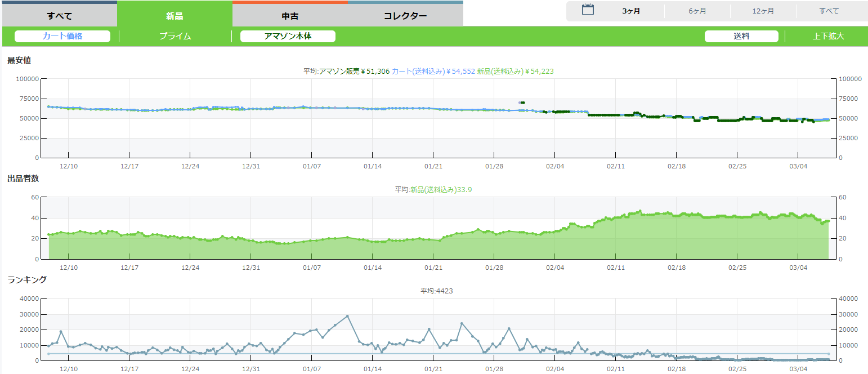The width and height of the screenshot is (868, 374).
Task: Open the コレクター tab
Action: (x=405, y=16)
